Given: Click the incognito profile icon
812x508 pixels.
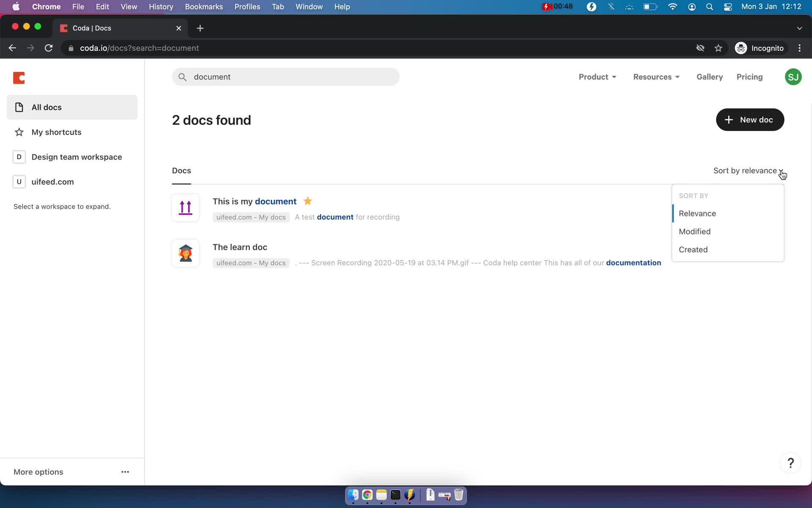Looking at the screenshot, I should 740,48.
